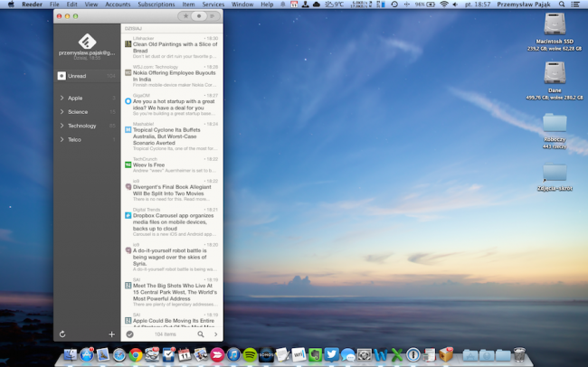Launch App Store from the Dock
This screenshot has width=588, height=367.
(87, 354)
